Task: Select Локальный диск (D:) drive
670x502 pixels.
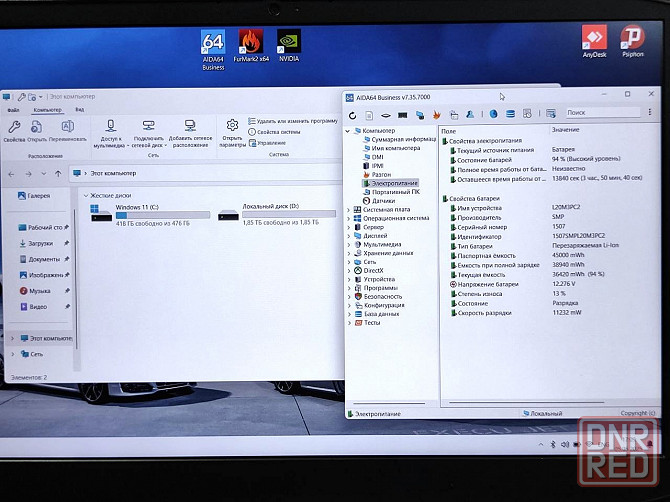Action: tap(276, 214)
